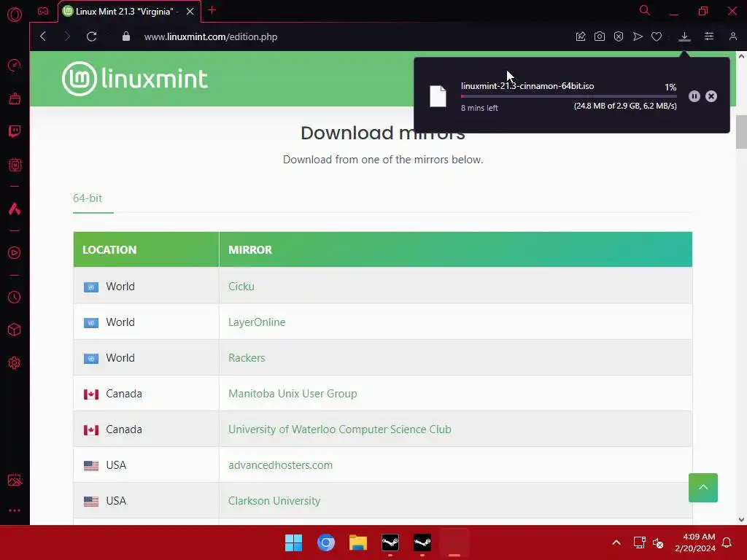Open GX Corner gamepad icon
The width and height of the screenshot is (747, 560).
pos(43,11)
